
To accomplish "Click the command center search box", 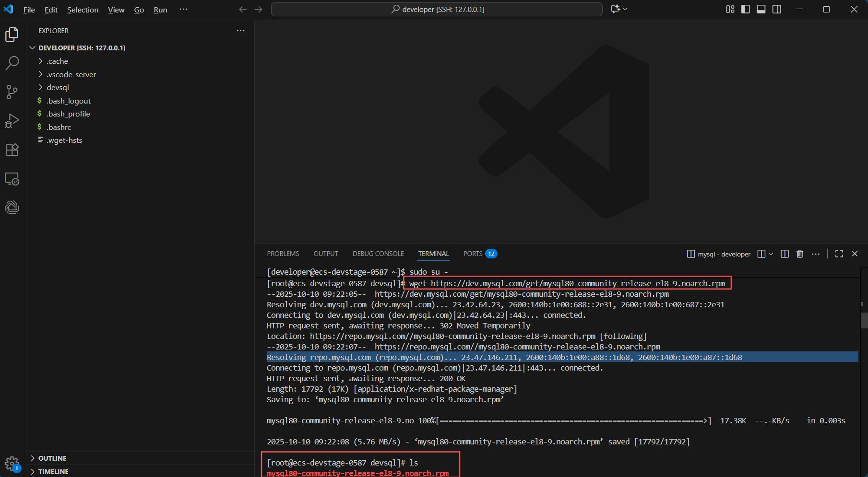I will [437, 10].
